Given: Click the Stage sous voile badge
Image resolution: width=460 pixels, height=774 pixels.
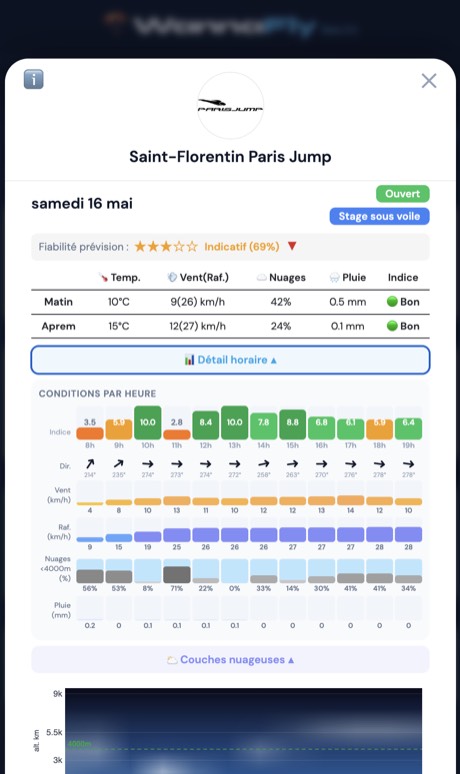Looking at the screenshot, I should click(x=379, y=216).
